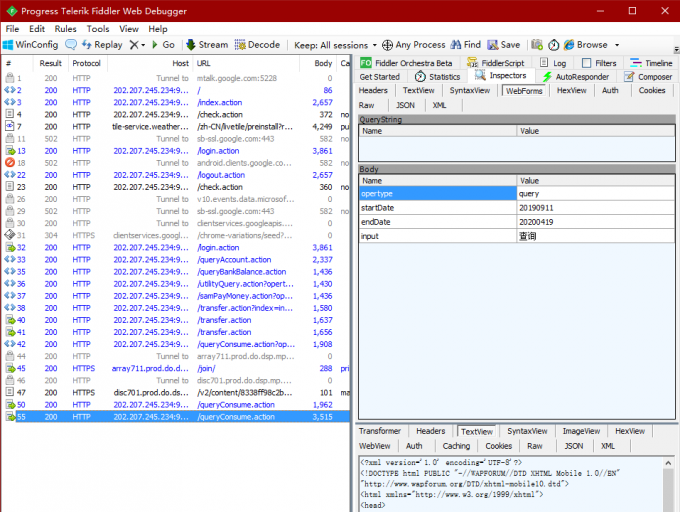Select session 45 /join/ row icon
Screen dimensions: 680x512
pyautogui.click(x=10, y=368)
